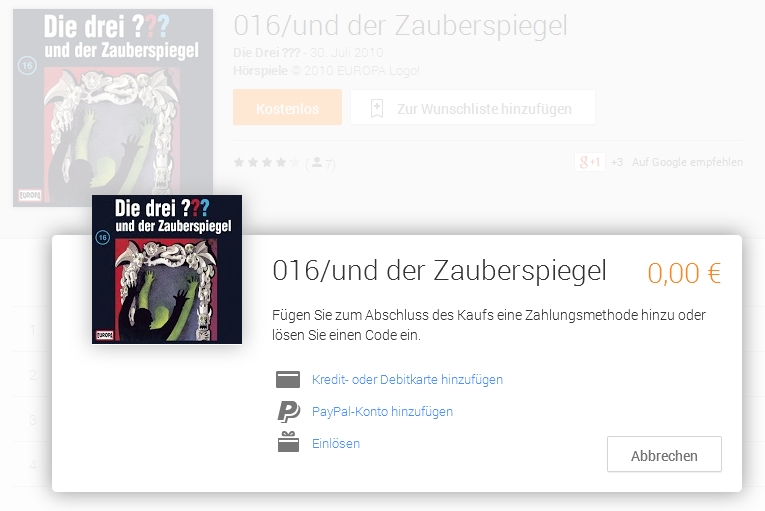Image resolution: width=765 pixels, height=511 pixels.
Task: Cancel purchase with the Abbrechen button
Action: (664, 454)
